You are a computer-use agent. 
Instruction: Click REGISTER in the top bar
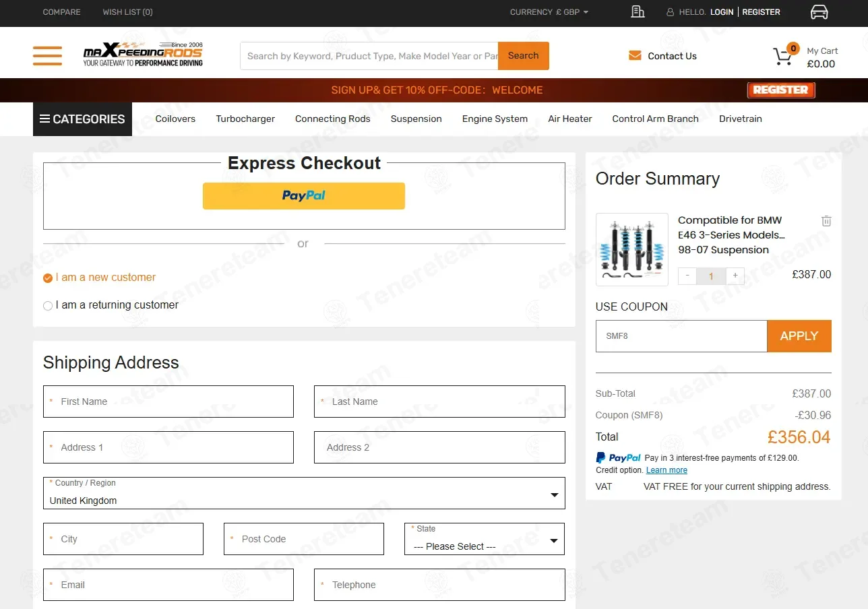point(761,12)
